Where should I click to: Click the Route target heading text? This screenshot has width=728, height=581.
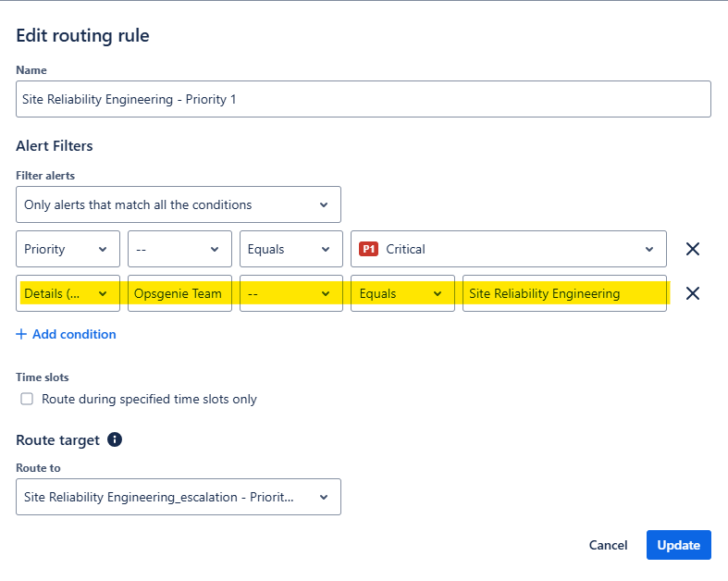click(57, 439)
